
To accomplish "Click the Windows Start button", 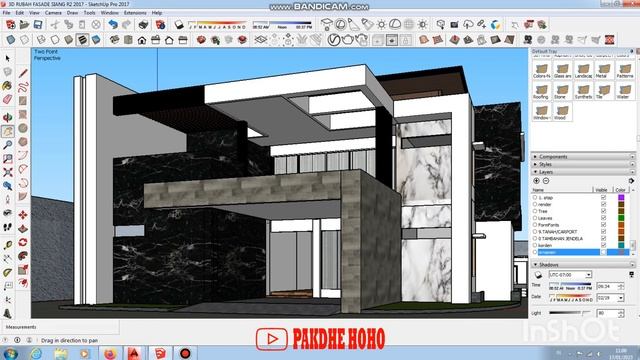I will [x=10, y=353].
